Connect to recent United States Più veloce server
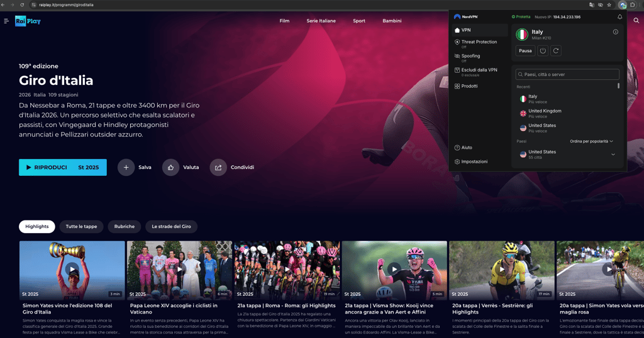This screenshot has height=338, width=644. pyautogui.click(x=567, y=128)
